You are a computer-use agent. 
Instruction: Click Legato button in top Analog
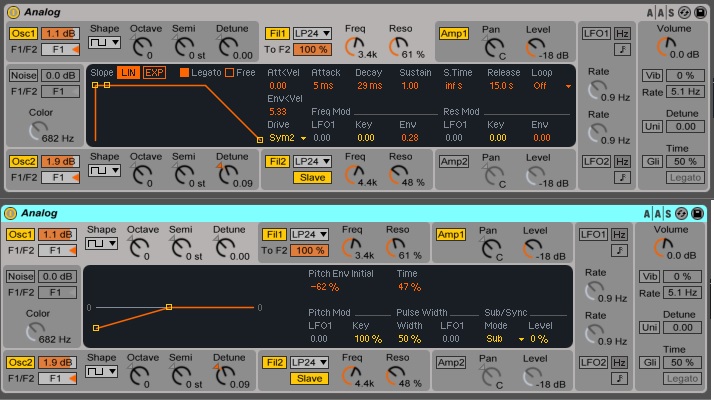tap(685, 178)
